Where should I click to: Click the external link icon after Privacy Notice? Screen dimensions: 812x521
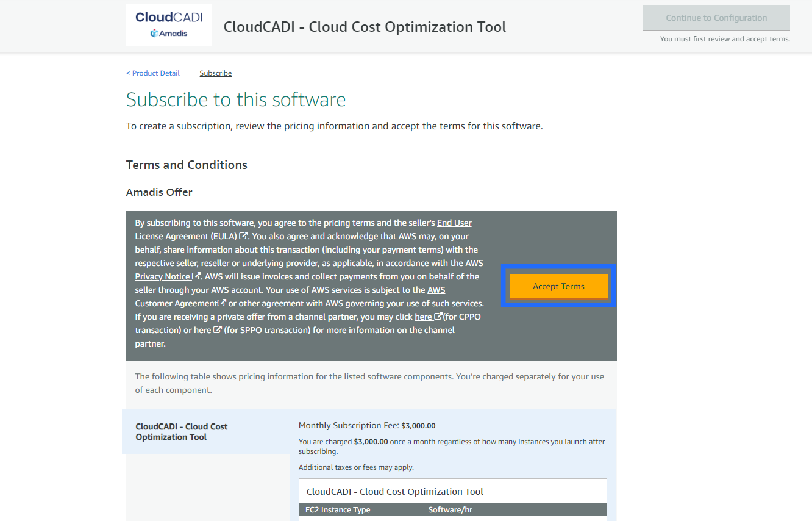[x=196, y=276]
